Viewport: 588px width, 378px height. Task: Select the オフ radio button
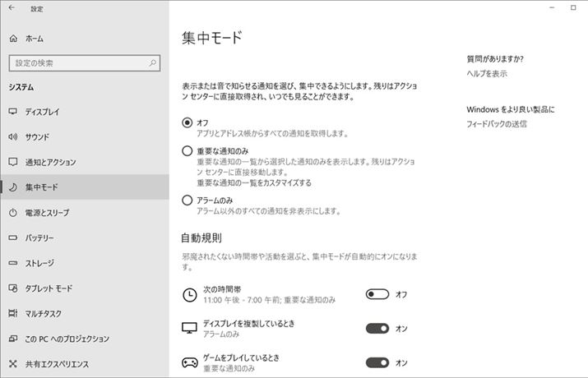(188, 122)
